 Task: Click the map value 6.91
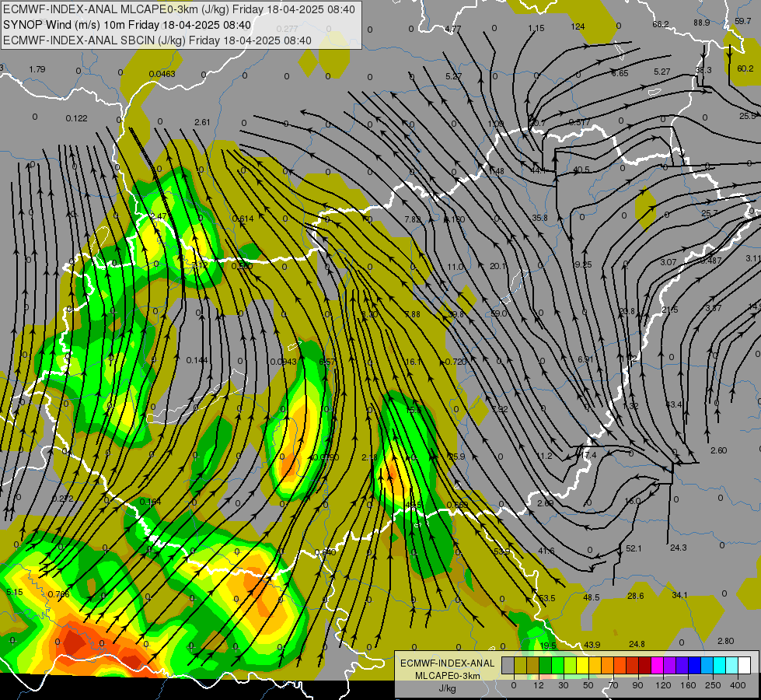(585, 359)
